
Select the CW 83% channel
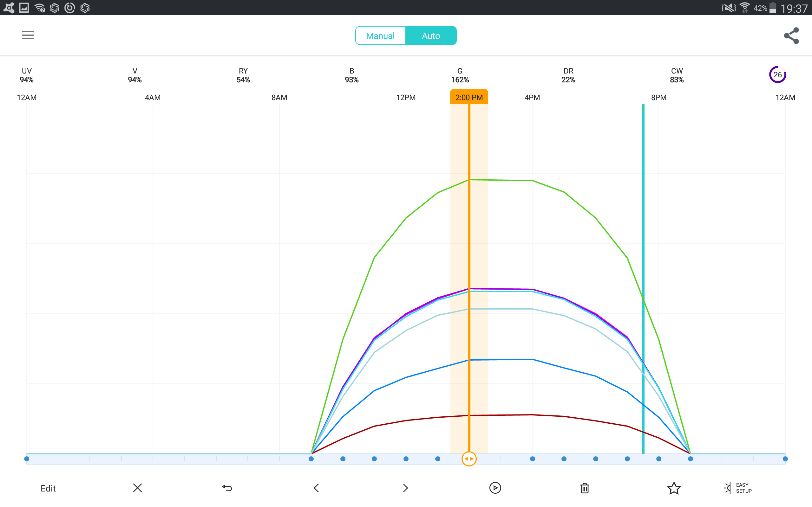coord(677,75)
